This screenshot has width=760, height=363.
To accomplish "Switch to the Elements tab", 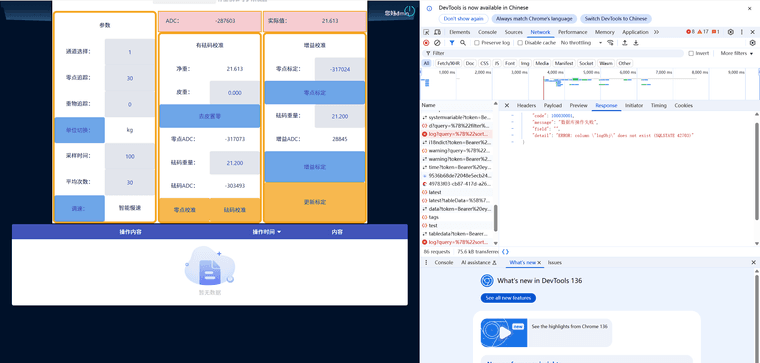I will point(459,32).
